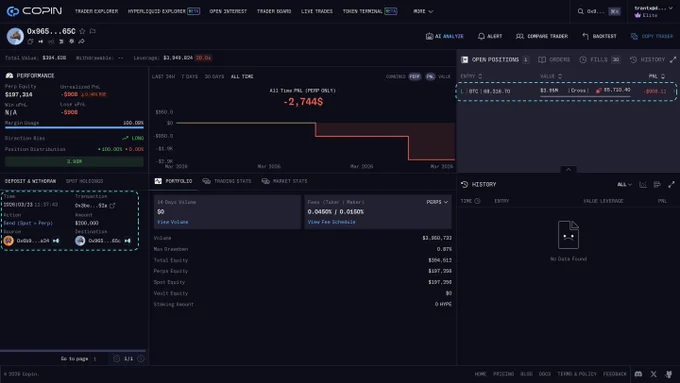Open Live Trades page
Image resolution: width=680 pixels, height=383 pixels.
[x=317, y=11]
